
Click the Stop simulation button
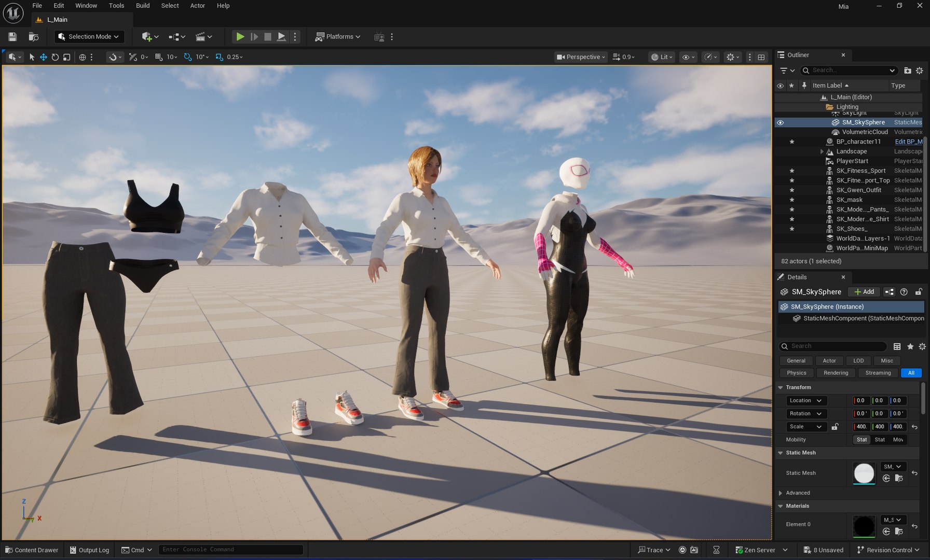point(268,37)
